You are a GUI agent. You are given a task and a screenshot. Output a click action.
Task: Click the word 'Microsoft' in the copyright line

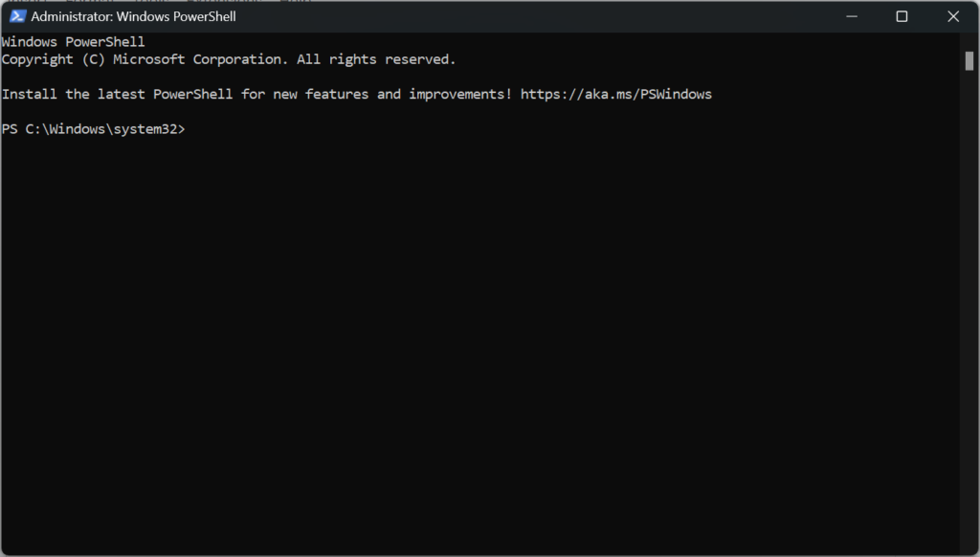[x=148, y=59]
